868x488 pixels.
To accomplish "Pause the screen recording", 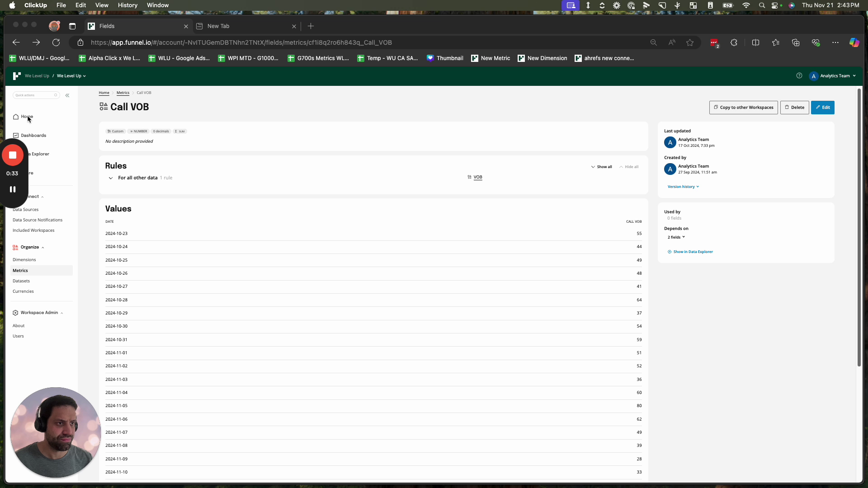I will coord(13,189).
